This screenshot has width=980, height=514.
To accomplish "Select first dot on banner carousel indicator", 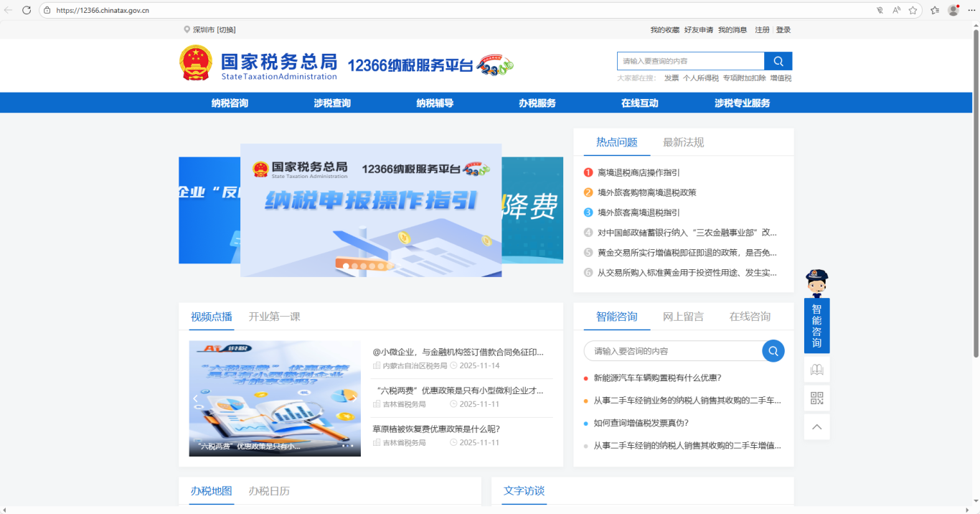I will 346,266.
